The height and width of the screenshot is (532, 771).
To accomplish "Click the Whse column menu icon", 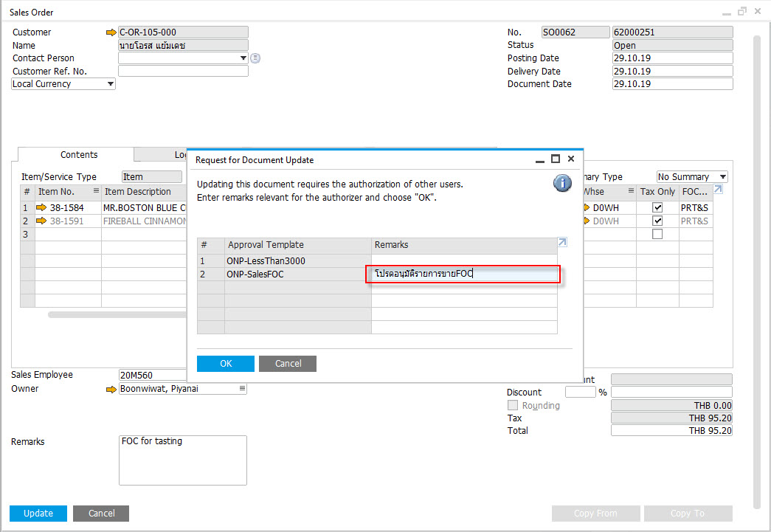I will 631,191.
